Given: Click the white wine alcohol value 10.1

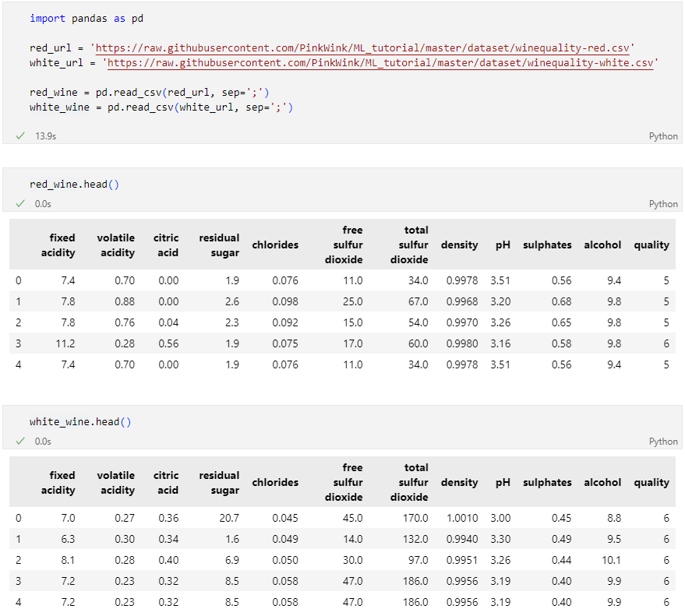Looking at the screenshot, I should point(612,560).
